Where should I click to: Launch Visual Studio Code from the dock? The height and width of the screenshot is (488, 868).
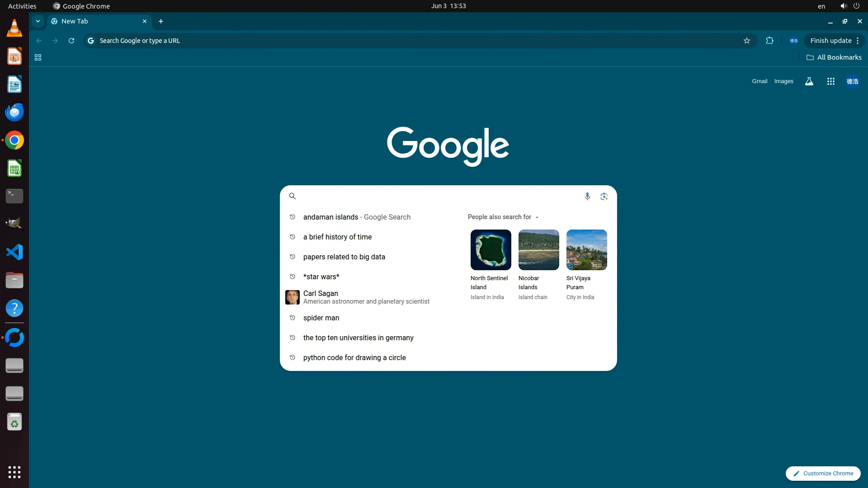[x=14, y=252]
